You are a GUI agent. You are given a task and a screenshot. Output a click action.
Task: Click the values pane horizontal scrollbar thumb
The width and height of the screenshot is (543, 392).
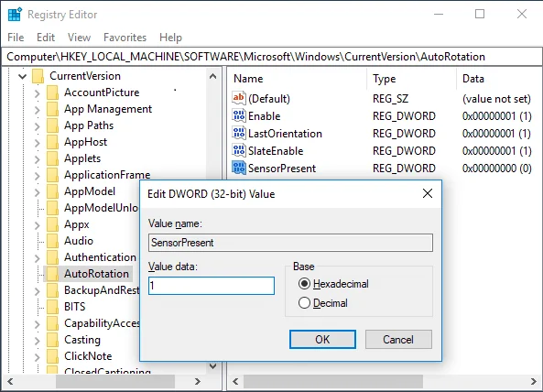[x=332, y=381]
